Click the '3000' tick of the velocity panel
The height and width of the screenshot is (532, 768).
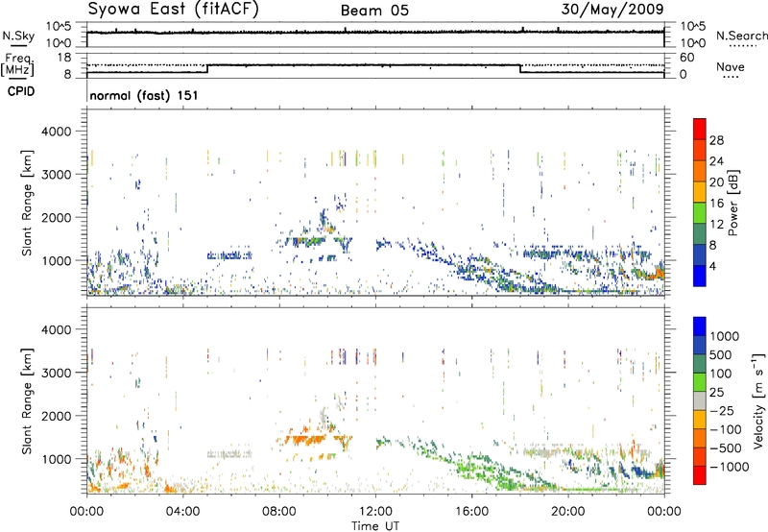coord(57,373)
